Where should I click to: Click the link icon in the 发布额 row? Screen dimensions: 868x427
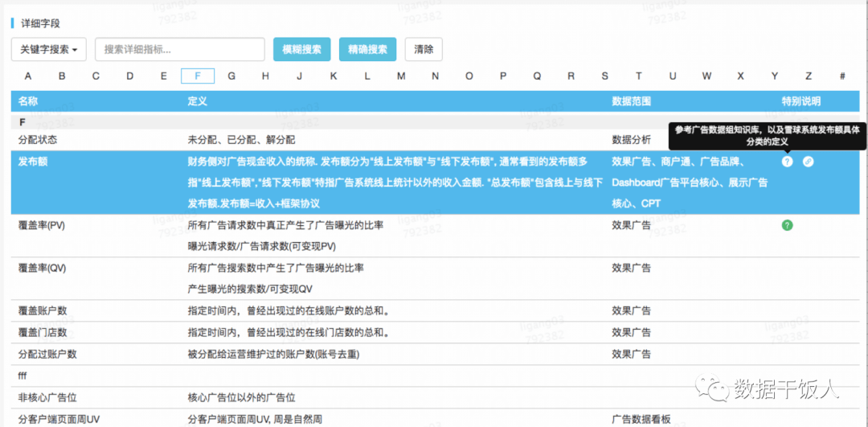808,161
